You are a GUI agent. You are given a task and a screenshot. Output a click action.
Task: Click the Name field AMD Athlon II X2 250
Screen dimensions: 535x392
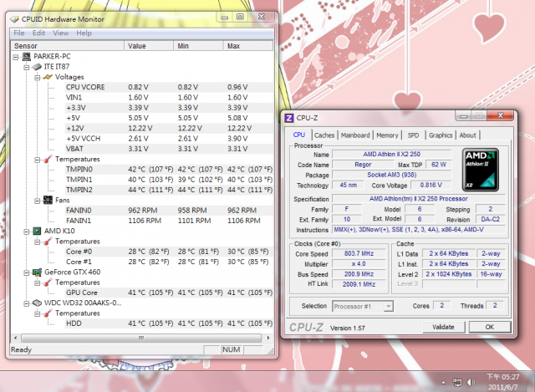tap(392, 154)
